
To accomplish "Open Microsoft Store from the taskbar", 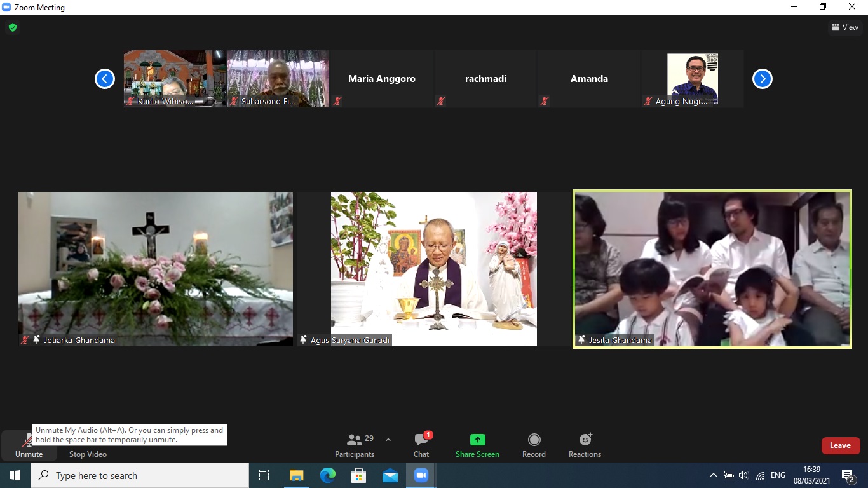I will (x=358, y=475).
